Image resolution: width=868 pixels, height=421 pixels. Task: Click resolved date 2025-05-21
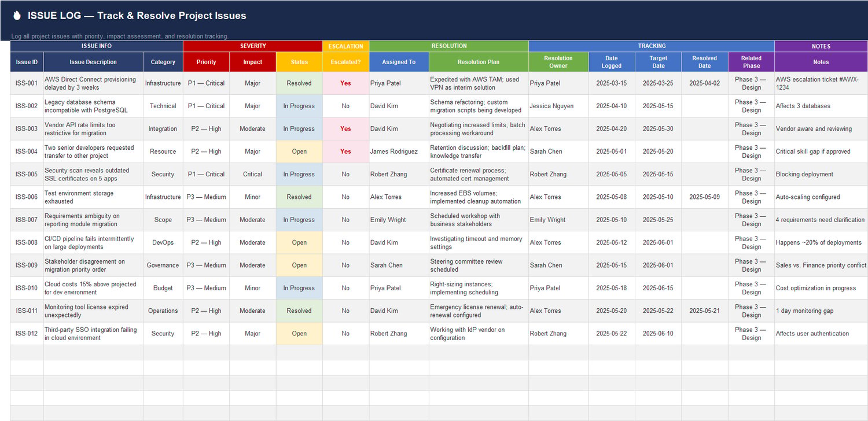(x=704, y=311)
